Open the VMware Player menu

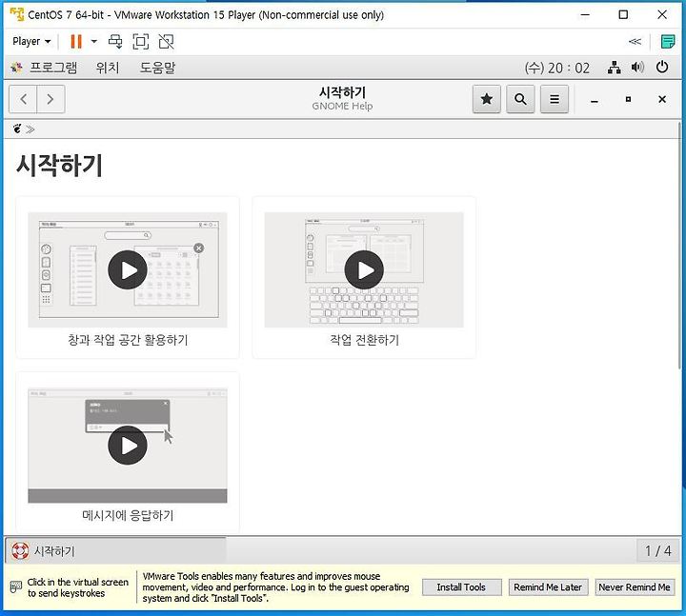[31, 42]
